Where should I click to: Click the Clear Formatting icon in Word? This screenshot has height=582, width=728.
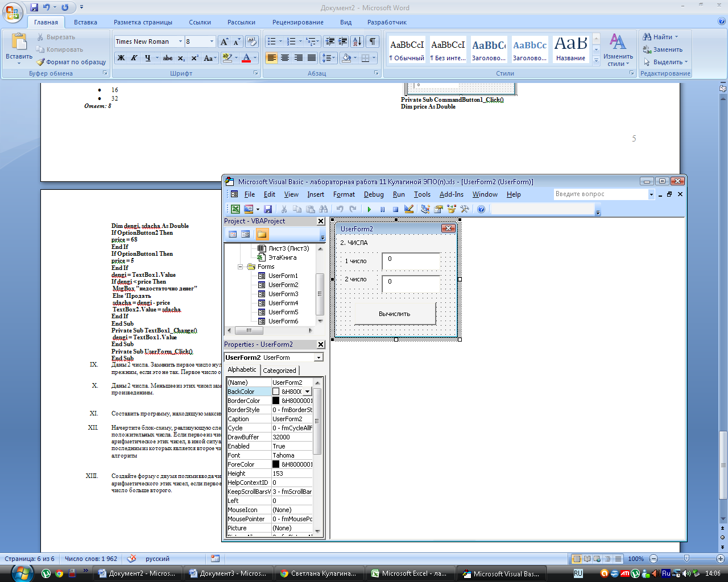(252, 41)
